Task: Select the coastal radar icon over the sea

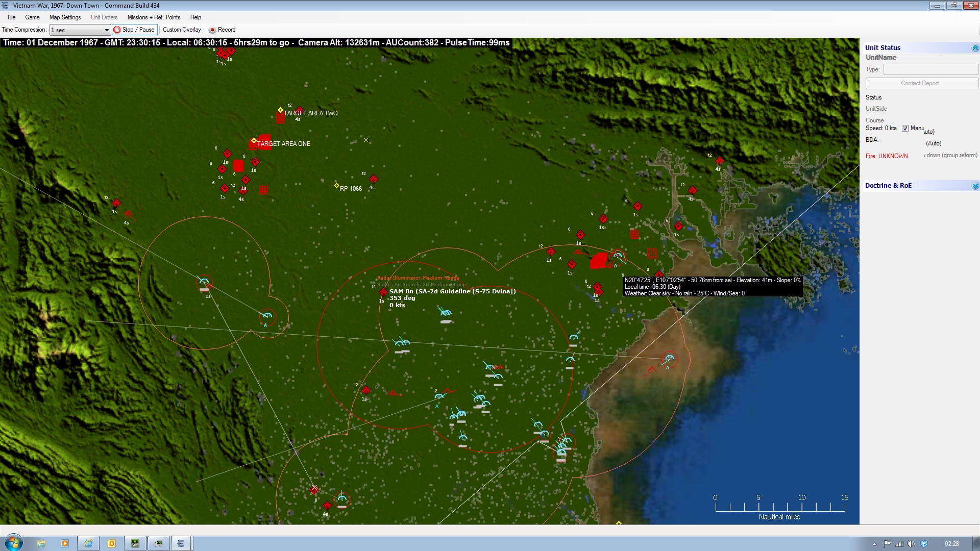Action: pos(670,359)
